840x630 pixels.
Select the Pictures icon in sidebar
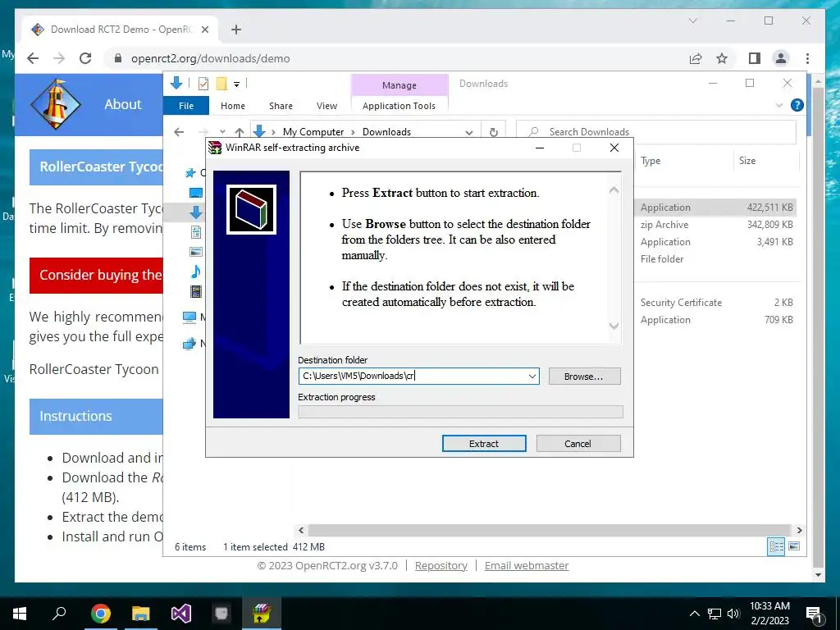click(196, 252)
